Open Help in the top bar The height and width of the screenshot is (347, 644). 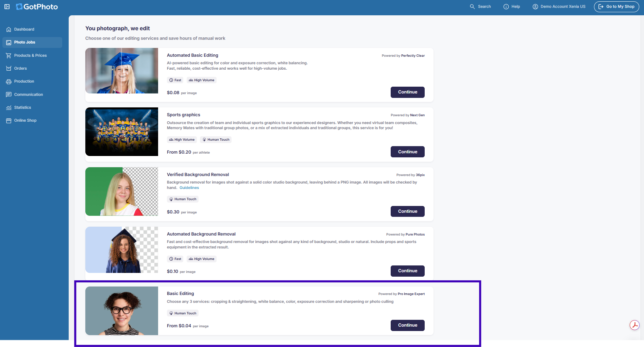(x=511, y=6)
